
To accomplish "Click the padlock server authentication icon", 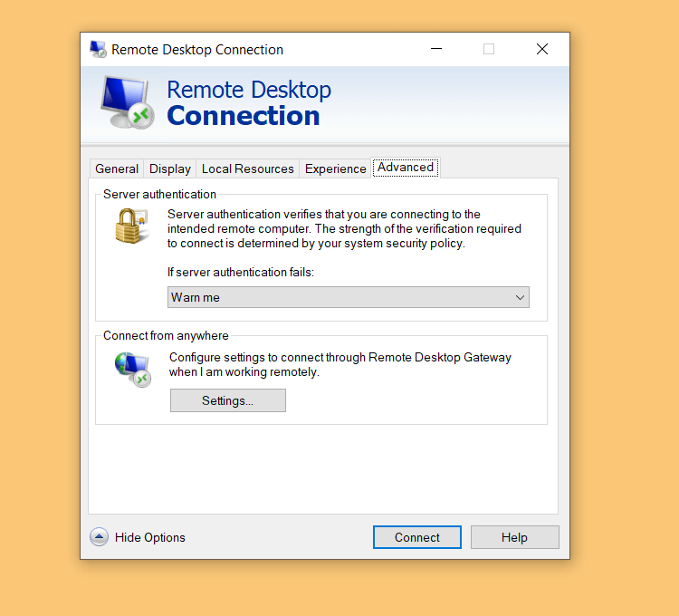I will pyautogui.click(x=131, y=226).
